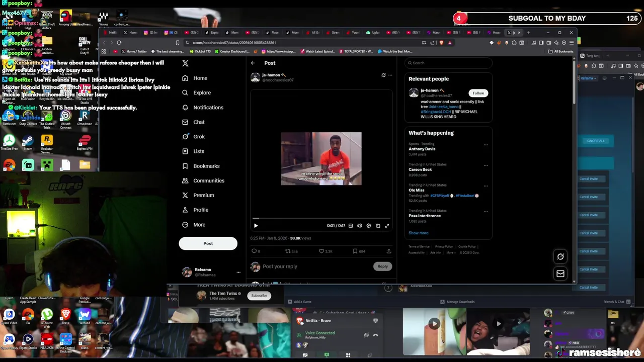Open Home in the X sidebar

click(x=195, y=78)
